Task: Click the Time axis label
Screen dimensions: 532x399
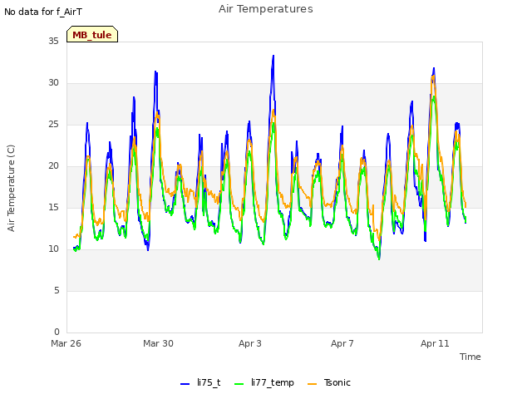Action: (470, 357)
